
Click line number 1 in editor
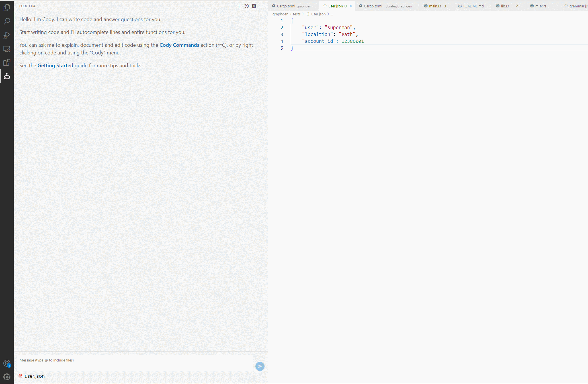[282, 21]
